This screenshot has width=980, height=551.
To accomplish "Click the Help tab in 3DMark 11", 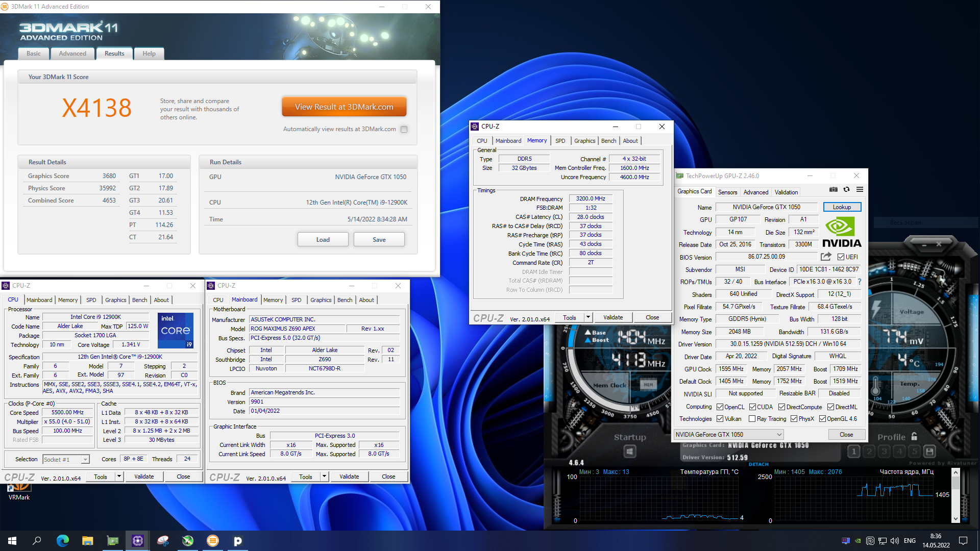I will click(x=149, y=54).
